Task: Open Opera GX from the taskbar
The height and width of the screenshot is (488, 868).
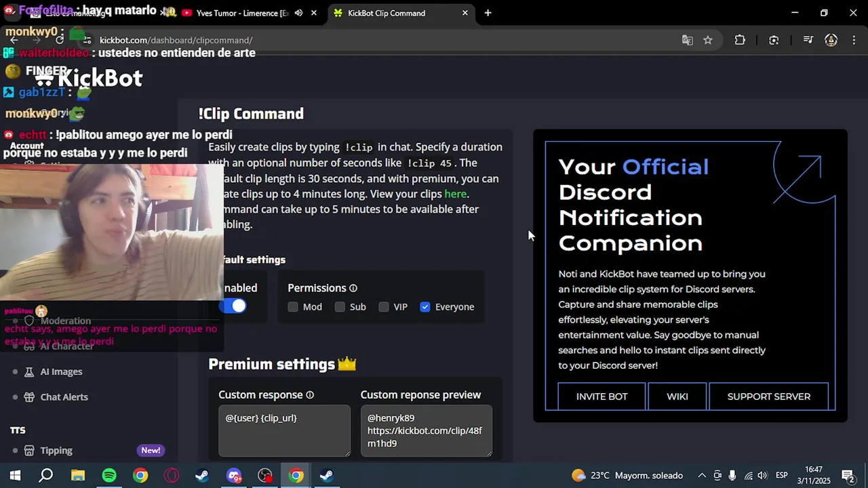Action: 171,475
